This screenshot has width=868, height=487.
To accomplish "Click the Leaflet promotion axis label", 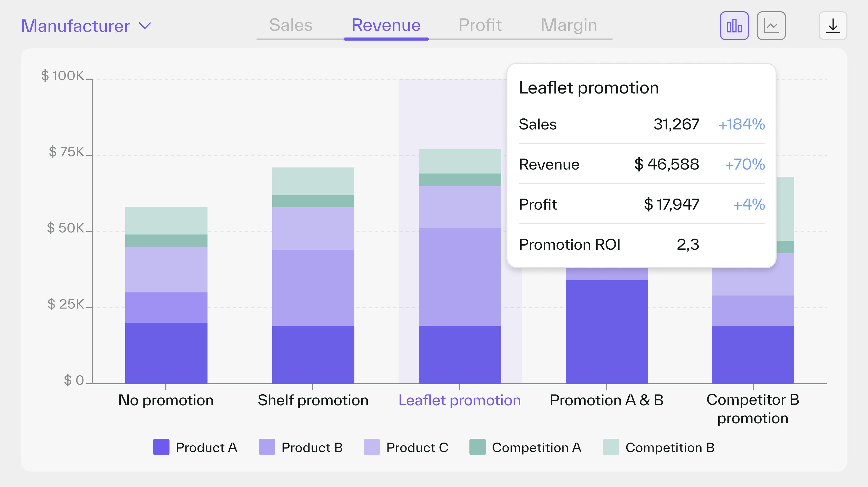I will click(460, 400).
